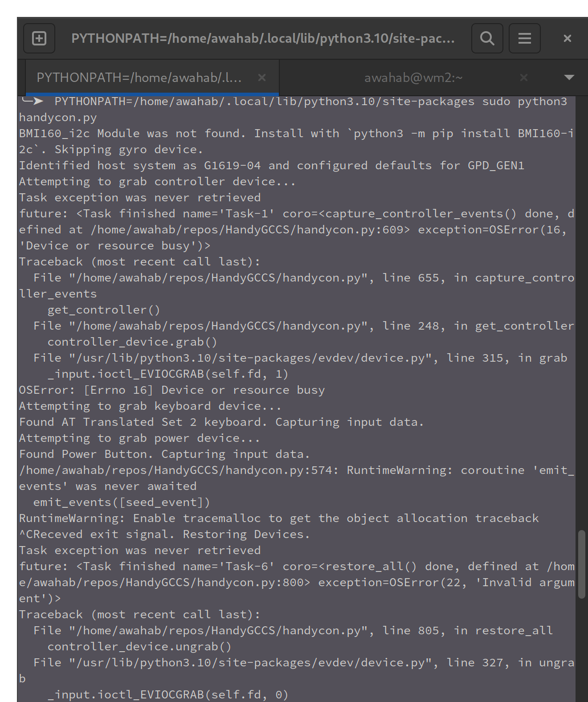Click the OSError Errno 16 line
The height and width of the screenshot is (702, 588).
pyautogui.click(x=171, y=390)
